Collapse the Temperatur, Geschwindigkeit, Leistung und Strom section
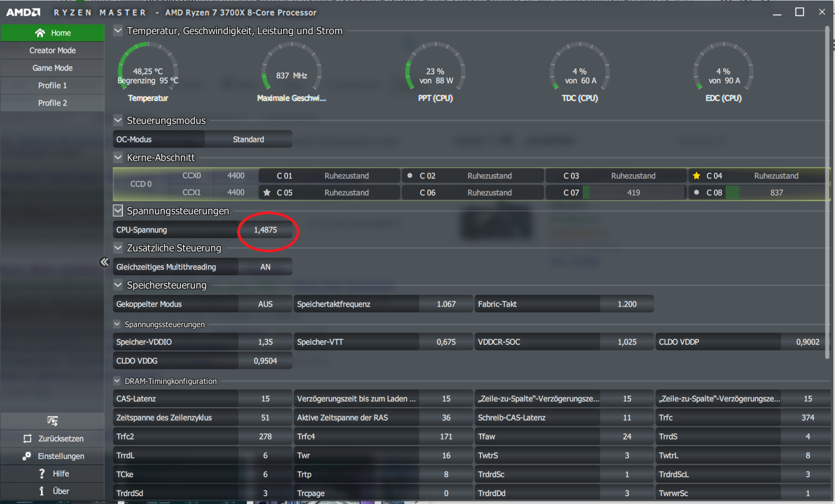This screenshot has height=504, width=835. tap(118, 31)
